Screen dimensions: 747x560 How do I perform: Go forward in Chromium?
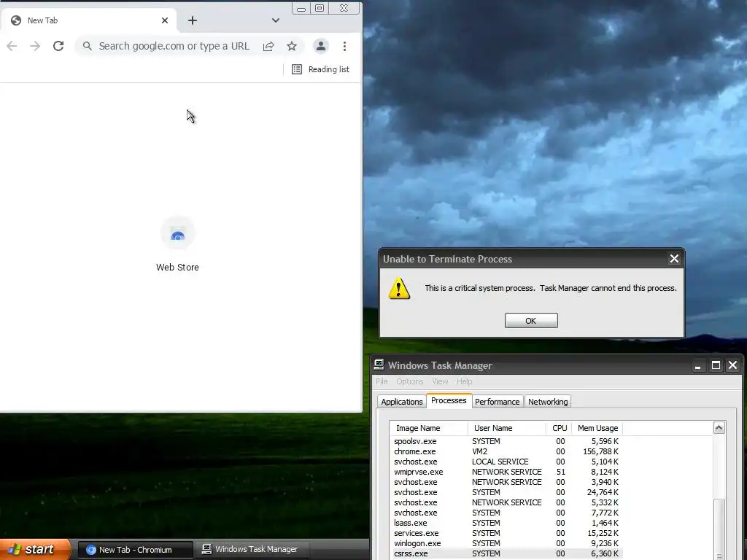pyautogui.click(x=35, y=46)
